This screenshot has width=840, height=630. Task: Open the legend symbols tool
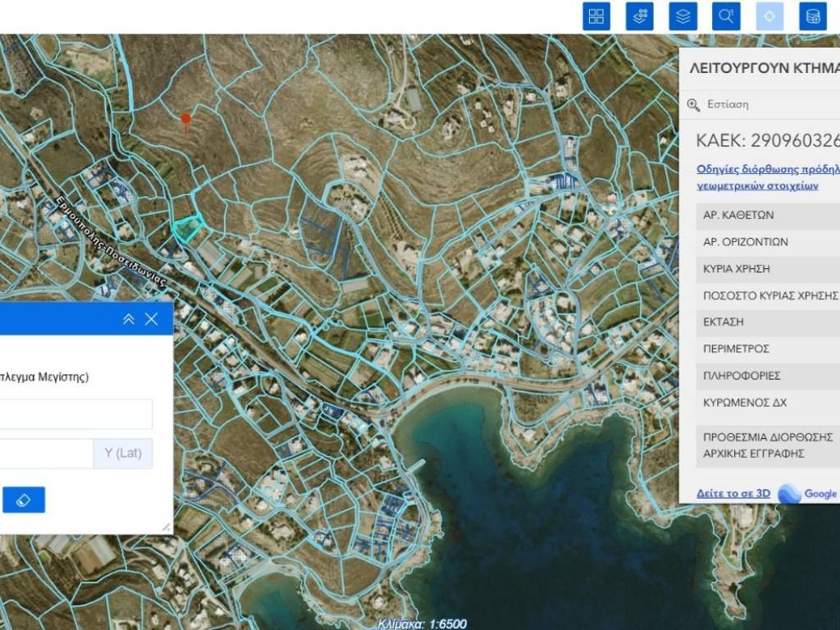pyautogui.click(x=640, y=16)
